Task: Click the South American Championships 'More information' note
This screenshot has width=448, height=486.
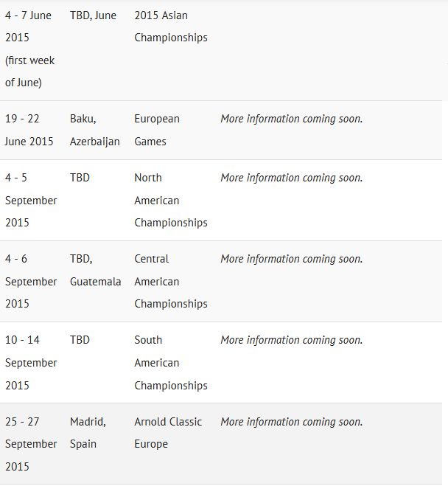Action: [291, 340]
